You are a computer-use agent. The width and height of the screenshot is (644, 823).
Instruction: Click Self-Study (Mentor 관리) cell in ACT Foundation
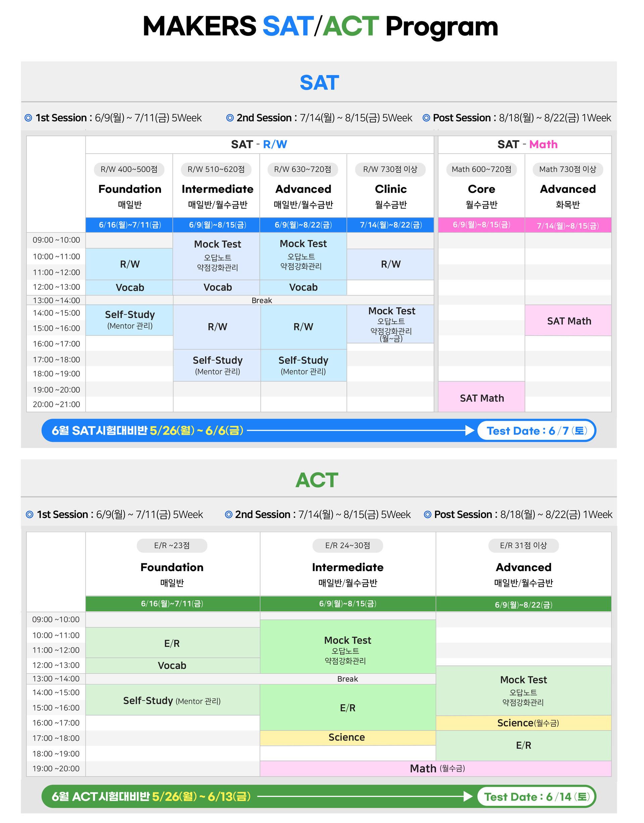(x=173, y=700)
